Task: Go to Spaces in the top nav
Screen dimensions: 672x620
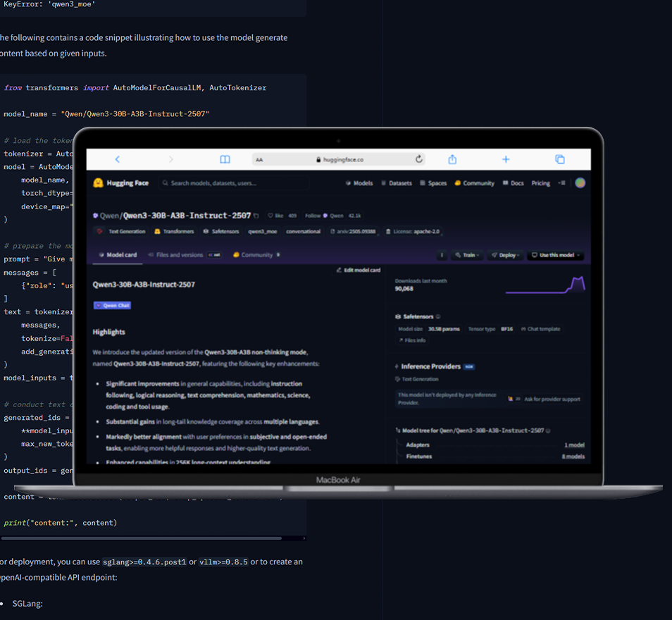Action: [433, 183]
